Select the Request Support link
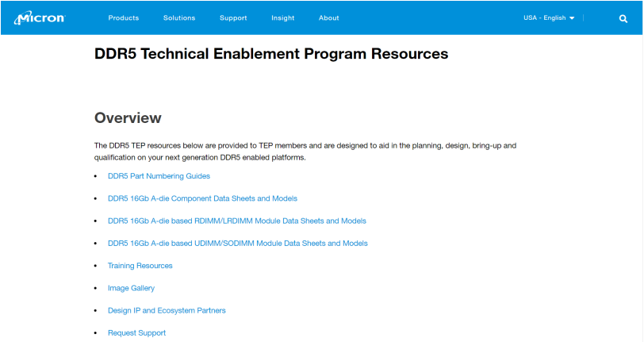 point(136,332)
